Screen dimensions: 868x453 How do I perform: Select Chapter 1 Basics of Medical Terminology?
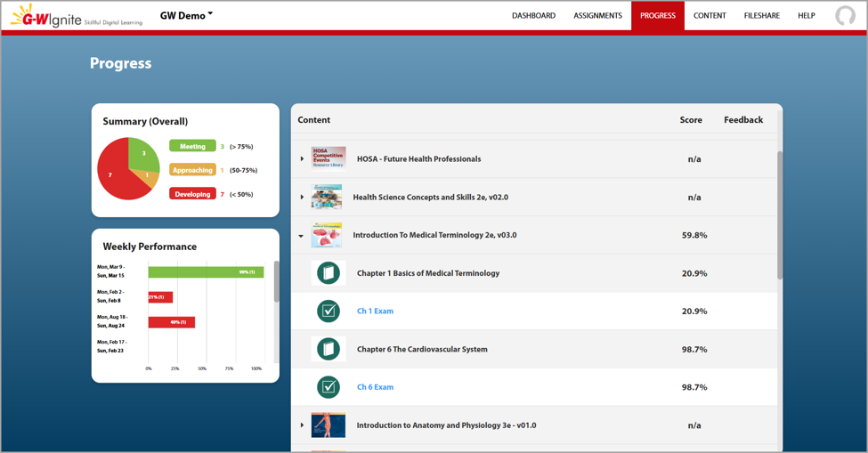428,273
